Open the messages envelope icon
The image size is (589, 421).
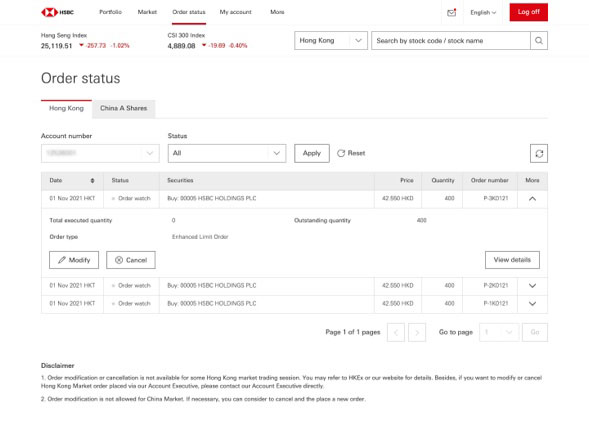click(x=452, y=12)
